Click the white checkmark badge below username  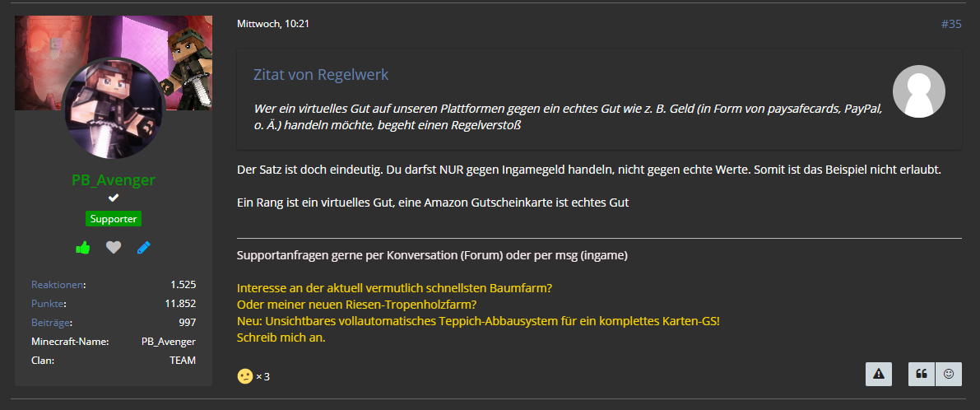click(x=113, y=198)
